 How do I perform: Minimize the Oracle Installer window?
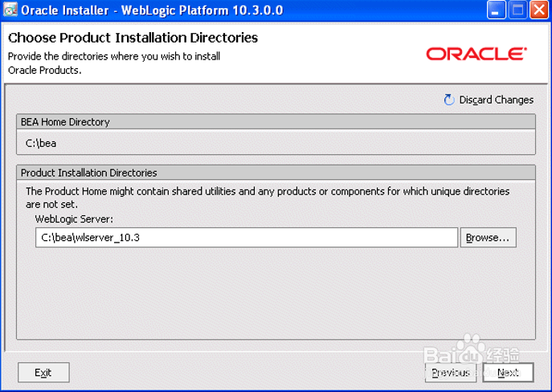click(496, 10)
